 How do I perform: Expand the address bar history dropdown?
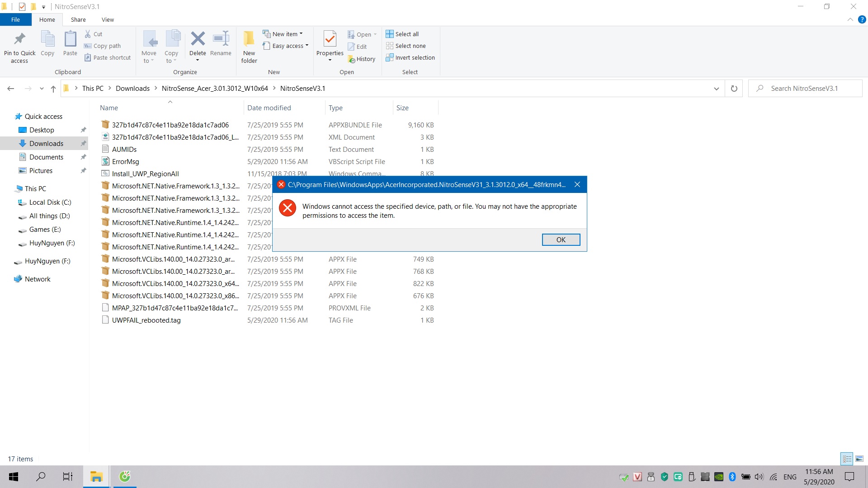[x=716, y=89]
